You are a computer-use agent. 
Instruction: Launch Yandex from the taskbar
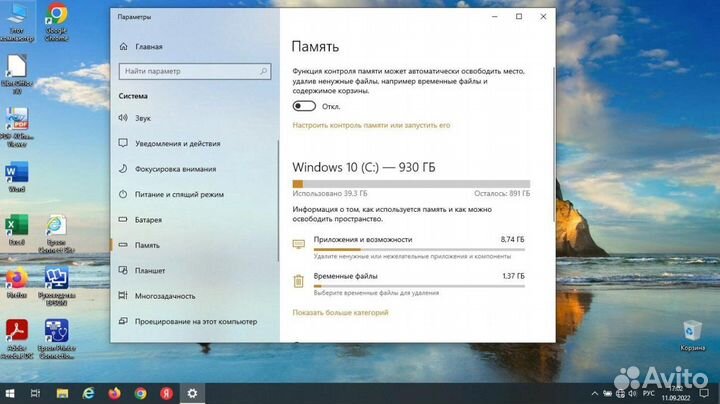point(166,393)
